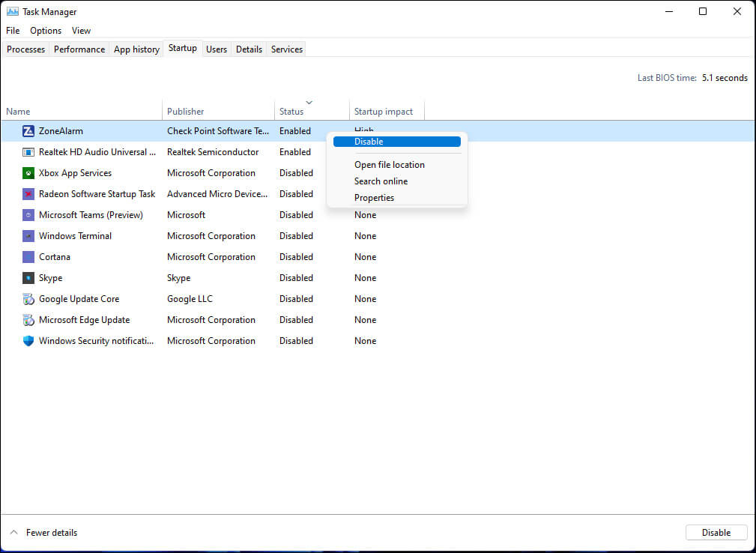The image size is (756, 553).
Task: Click Google LLC publisher cell
Action: pos(190,299)
